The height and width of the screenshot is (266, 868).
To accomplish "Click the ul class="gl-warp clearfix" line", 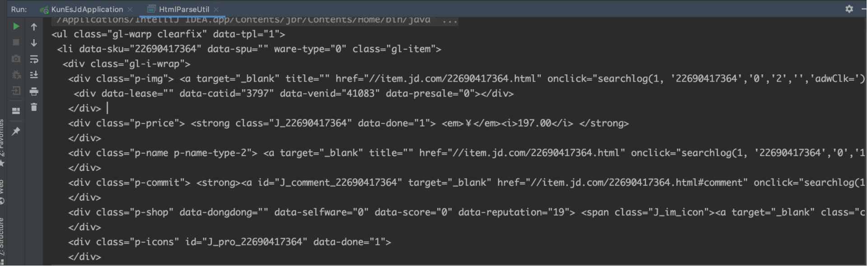I will coord(168,34).
